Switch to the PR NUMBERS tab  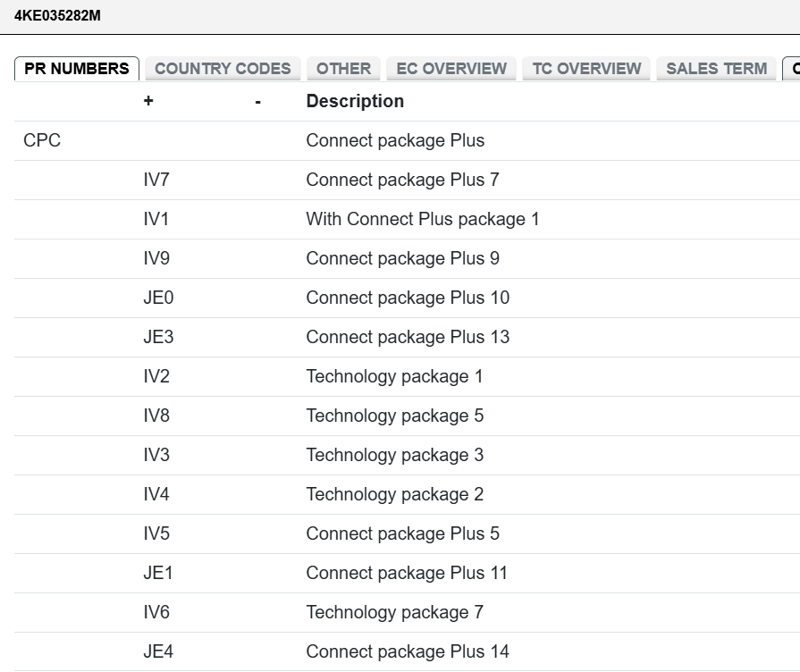77,69
